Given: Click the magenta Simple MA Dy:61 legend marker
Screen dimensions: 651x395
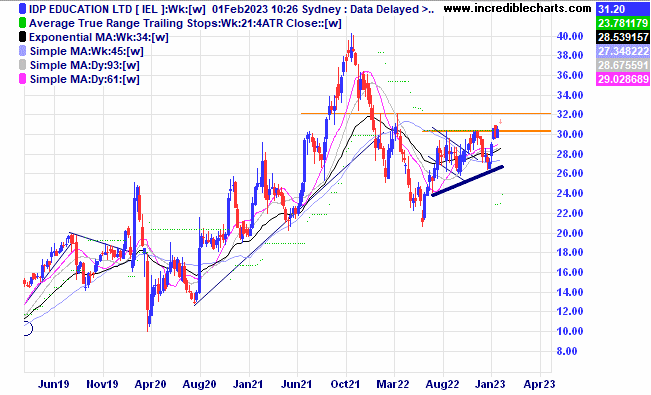Looking at the screenshot, I should [x=22, y=79].
